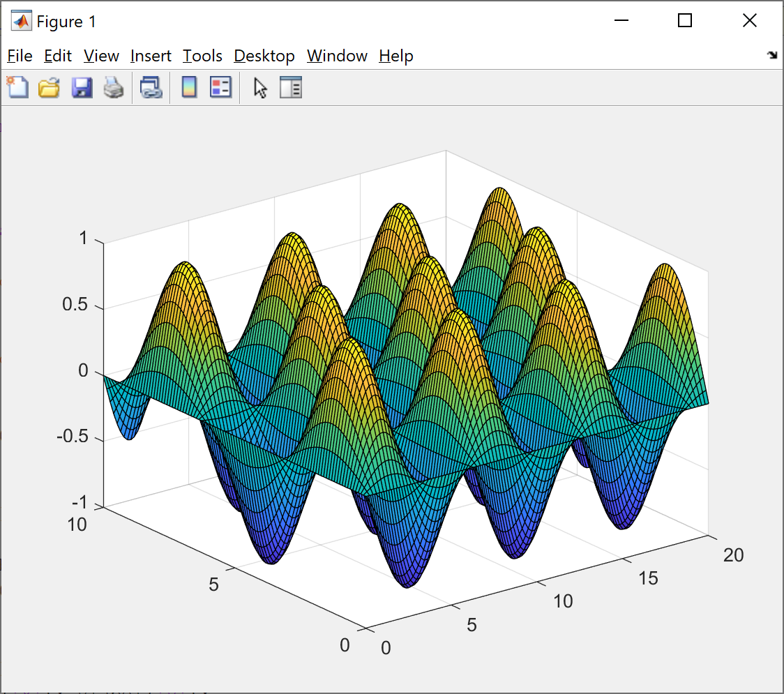The width and height of the screenshot is (784, 694).
Task: Open a file with the folder icon
Action: (49, 88)
